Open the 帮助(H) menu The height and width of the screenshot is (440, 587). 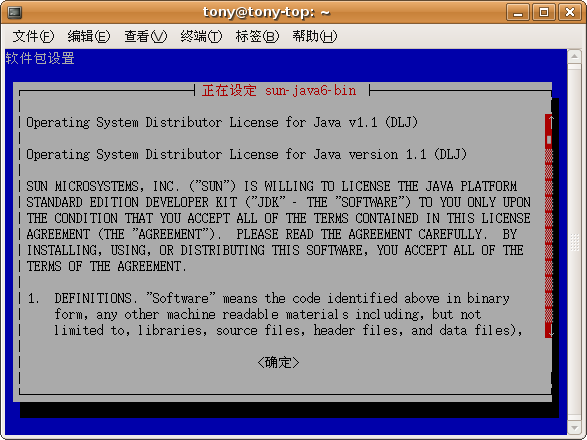314,36
